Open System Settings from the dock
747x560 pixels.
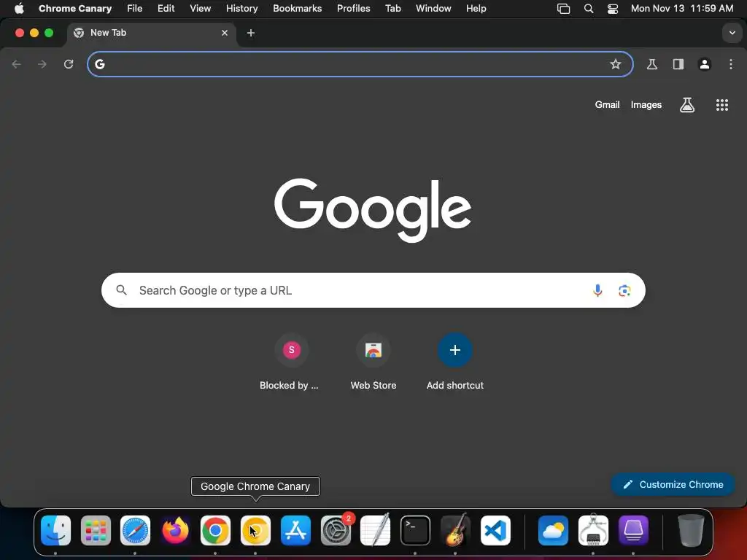(x=336, y=530)
